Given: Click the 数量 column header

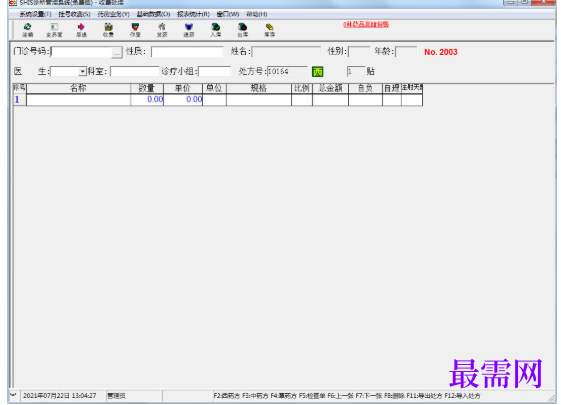Looking at the screenshot, I should (147, 88).
